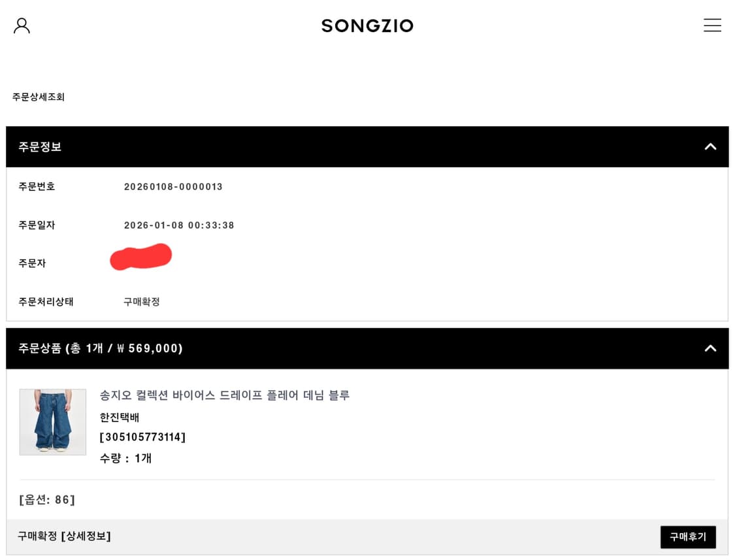Open the 송지오 컬렉션 product name link
The height and width of the screenshot is (560, 735).
225,395
